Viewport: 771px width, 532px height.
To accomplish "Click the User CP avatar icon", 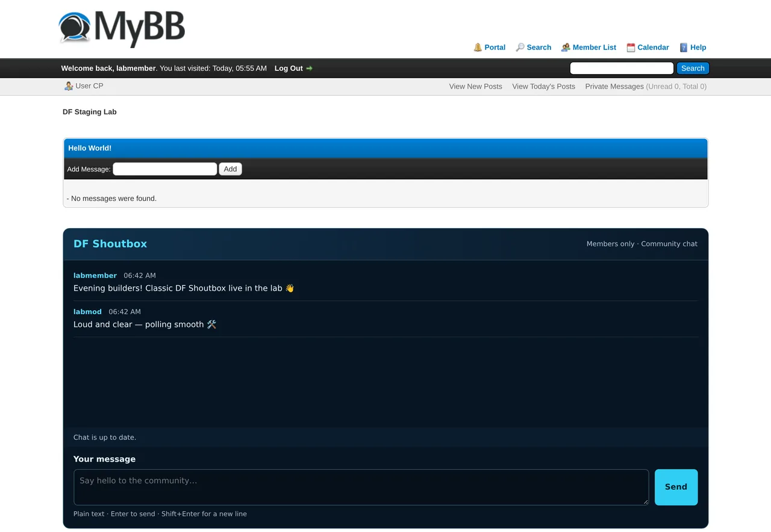I will tap(69, 86).
